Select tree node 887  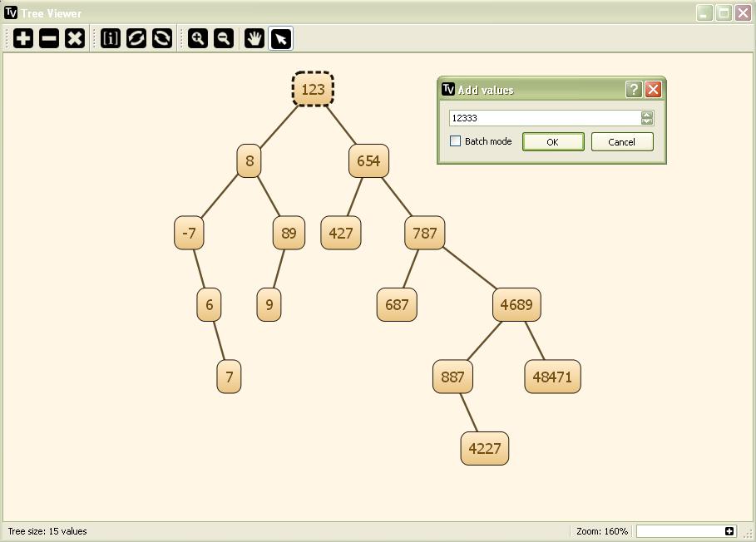coord(452,377)
